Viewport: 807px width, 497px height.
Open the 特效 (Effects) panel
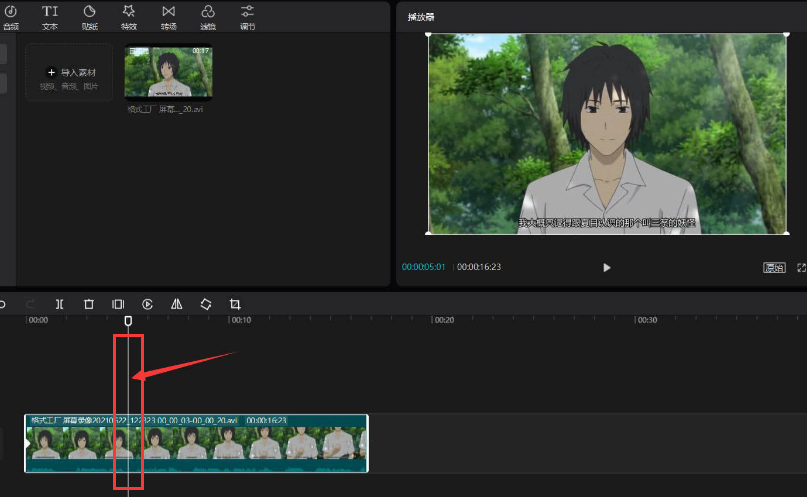click(129, 16)
